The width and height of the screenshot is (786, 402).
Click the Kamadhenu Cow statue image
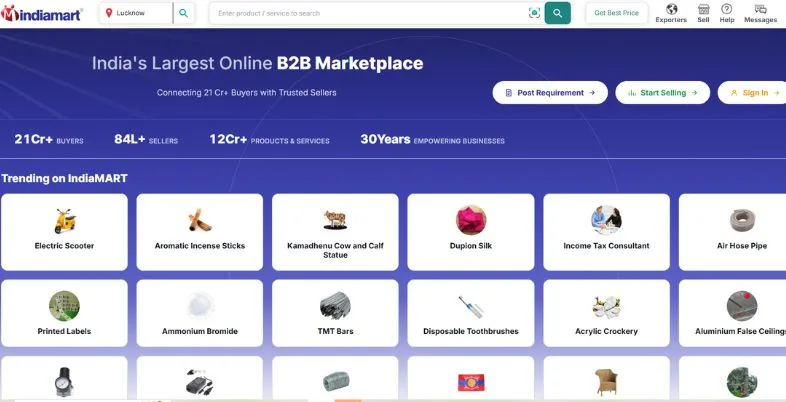pos(335,220)
